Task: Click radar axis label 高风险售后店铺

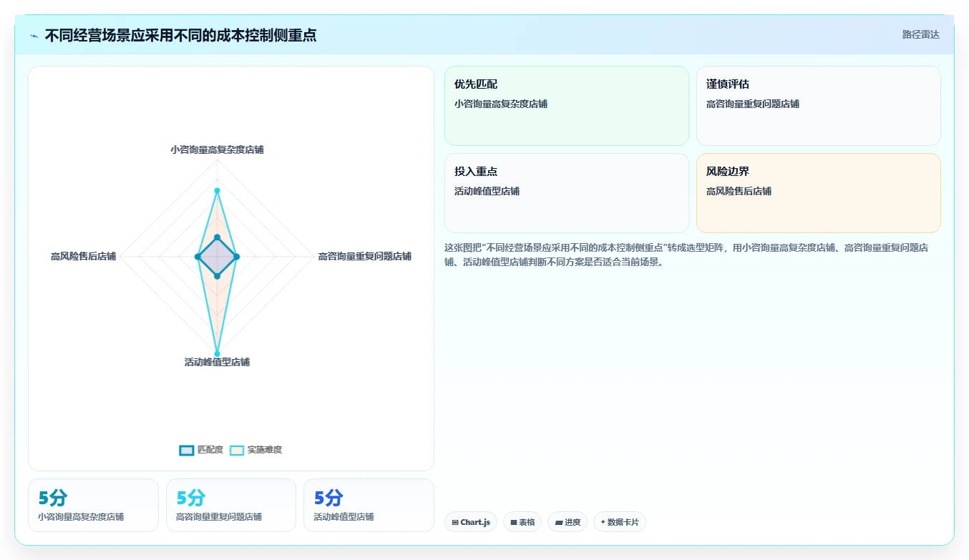Action: [83, 256]
